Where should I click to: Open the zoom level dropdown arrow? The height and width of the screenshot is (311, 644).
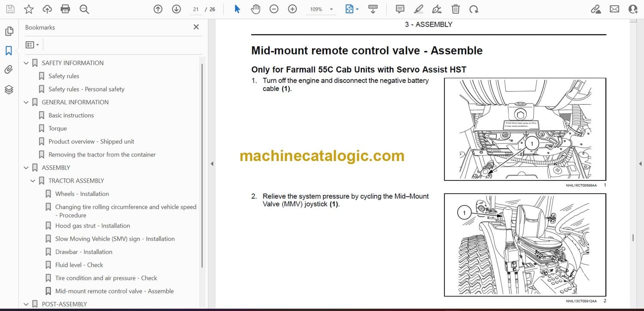pyautogui.click(x=331, y=9)
